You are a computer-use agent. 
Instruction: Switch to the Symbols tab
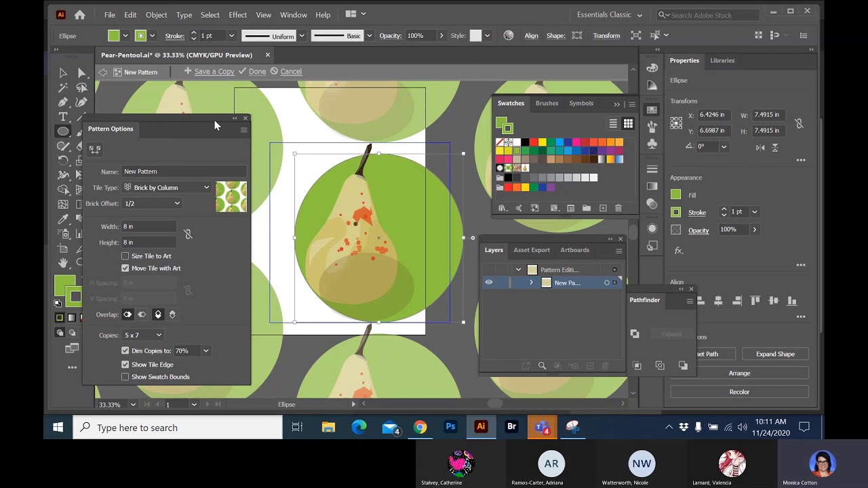coord(581,103)
